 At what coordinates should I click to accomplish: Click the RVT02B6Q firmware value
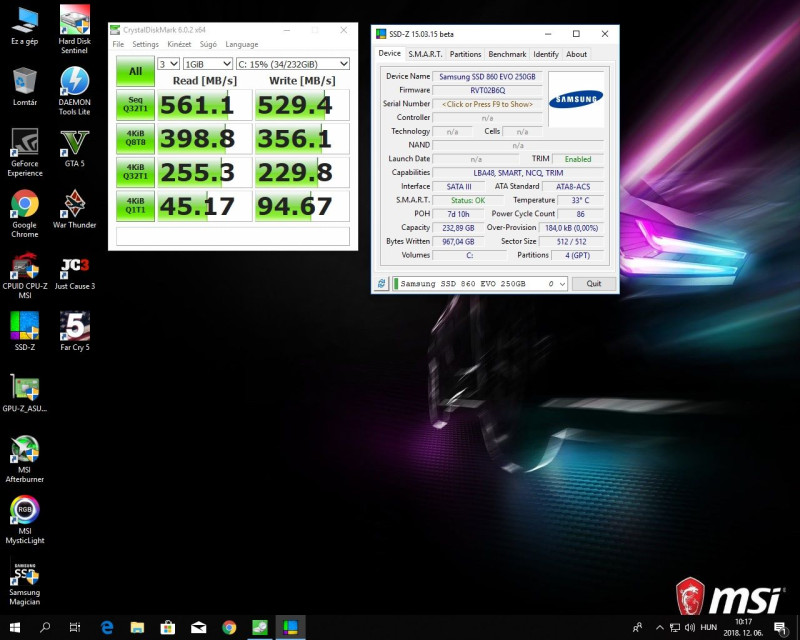pos(487,90)
